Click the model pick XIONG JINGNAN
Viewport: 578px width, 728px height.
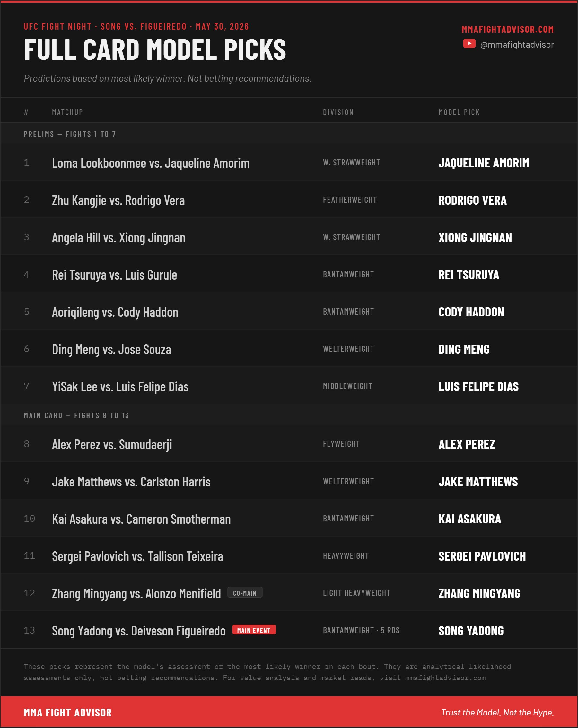pyautogui.click(x=475, y=238)
